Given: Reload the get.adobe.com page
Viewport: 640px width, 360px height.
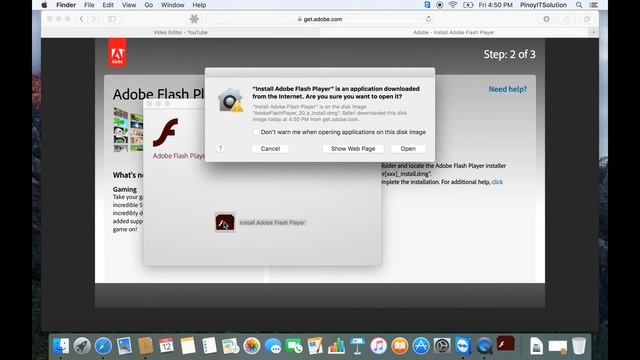Looking at the screenshot, I should pos(428,19).
